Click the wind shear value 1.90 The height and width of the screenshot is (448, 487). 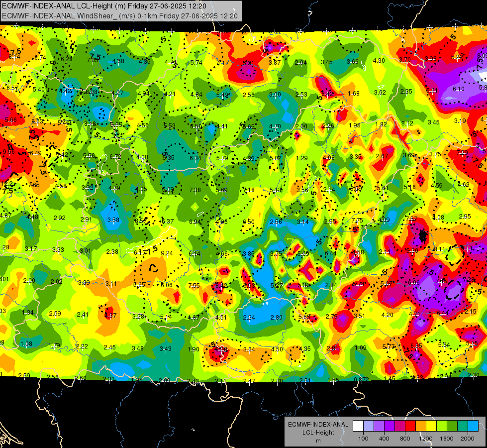pos(194,349)
